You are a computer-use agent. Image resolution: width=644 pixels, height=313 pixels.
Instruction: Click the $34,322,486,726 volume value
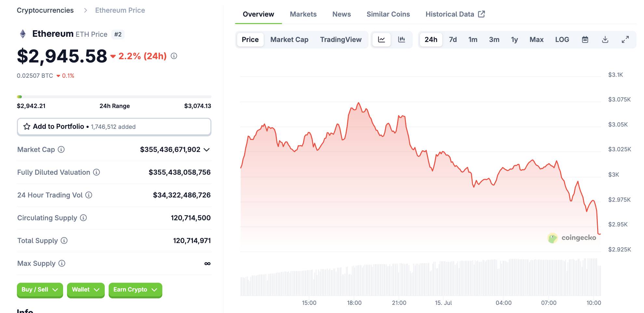point(182,195)
